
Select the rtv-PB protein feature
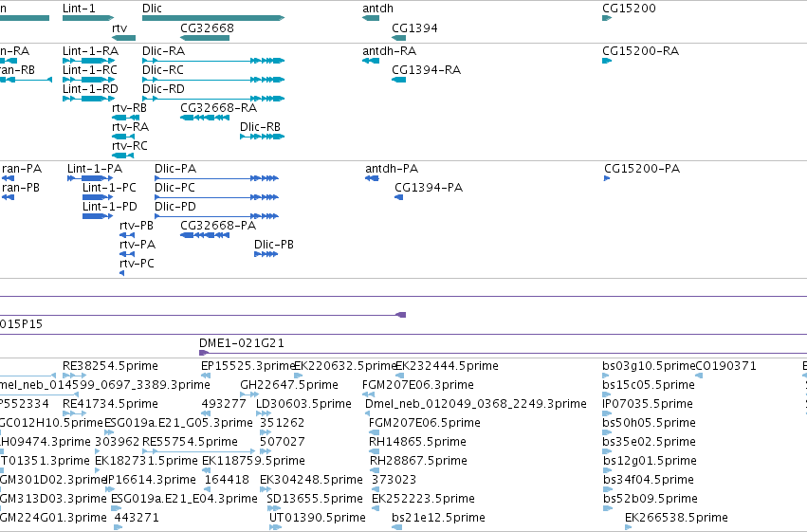pos(127,235)
